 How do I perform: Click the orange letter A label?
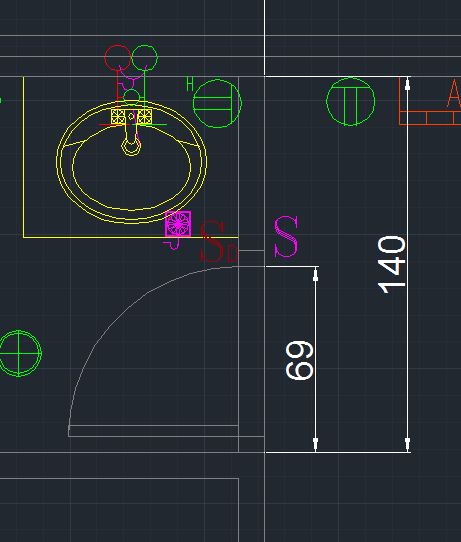pos(454,93)
